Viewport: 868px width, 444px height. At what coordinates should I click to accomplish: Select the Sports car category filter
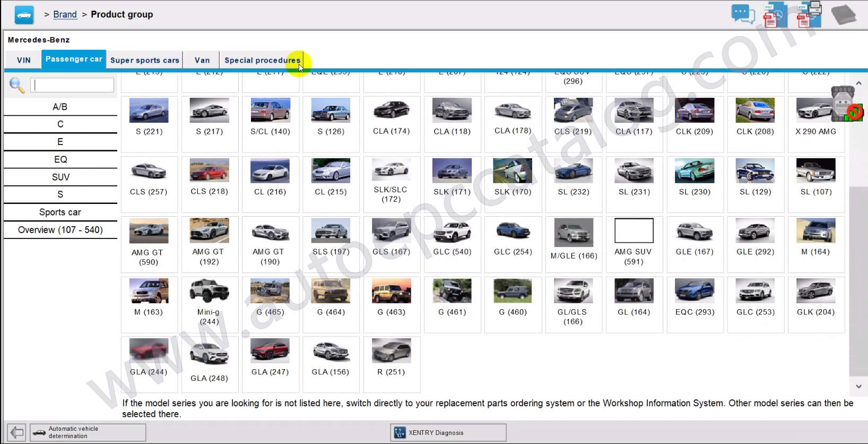pos(60,212)
